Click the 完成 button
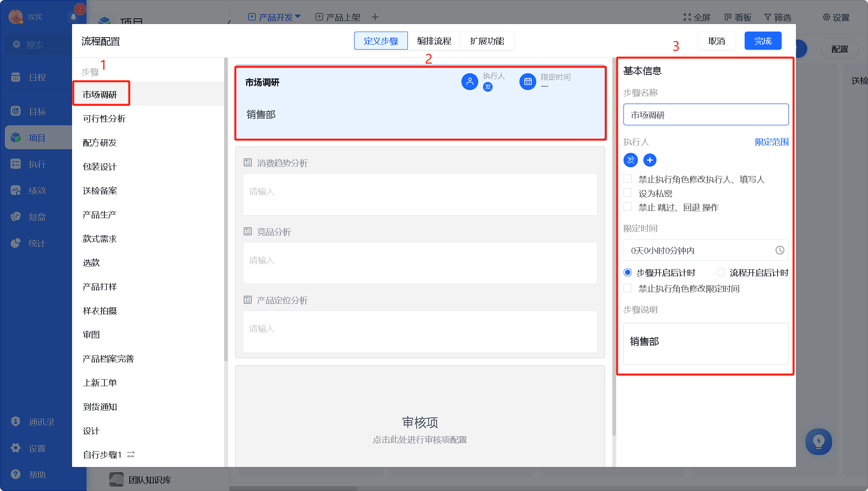 [x=763, y=41]
